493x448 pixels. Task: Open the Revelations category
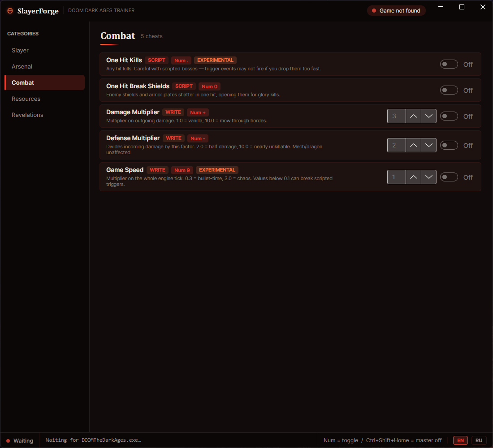(x=45, y=115)
